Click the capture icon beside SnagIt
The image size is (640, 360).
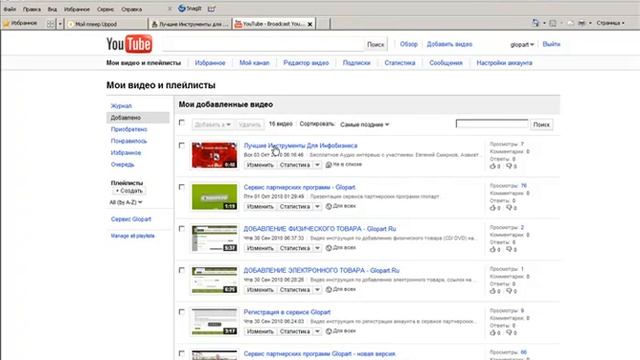(211, 9)
